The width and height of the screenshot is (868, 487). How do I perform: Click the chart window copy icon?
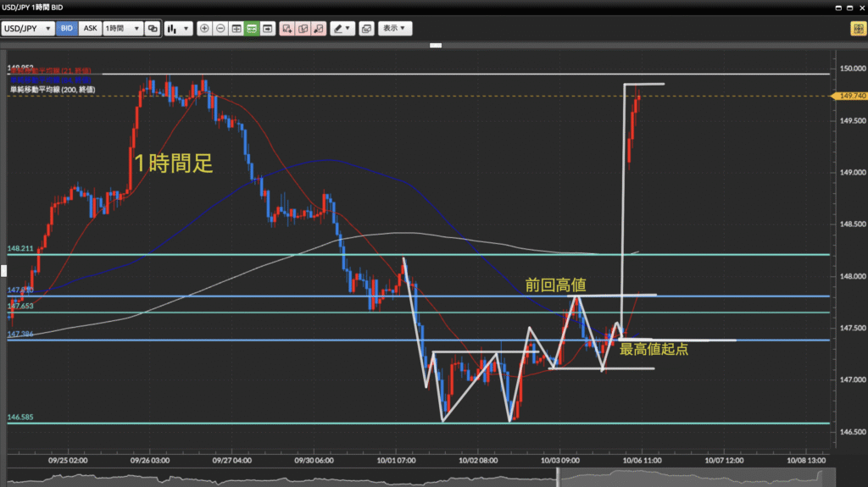(366, 28)
